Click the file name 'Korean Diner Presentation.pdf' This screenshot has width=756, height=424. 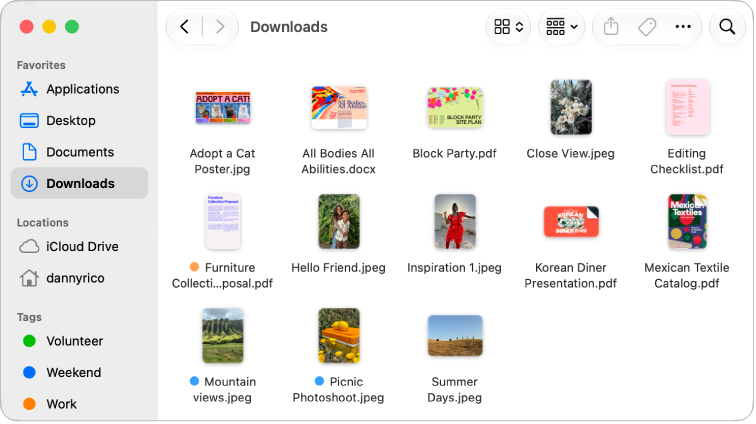tap(570, 275)
